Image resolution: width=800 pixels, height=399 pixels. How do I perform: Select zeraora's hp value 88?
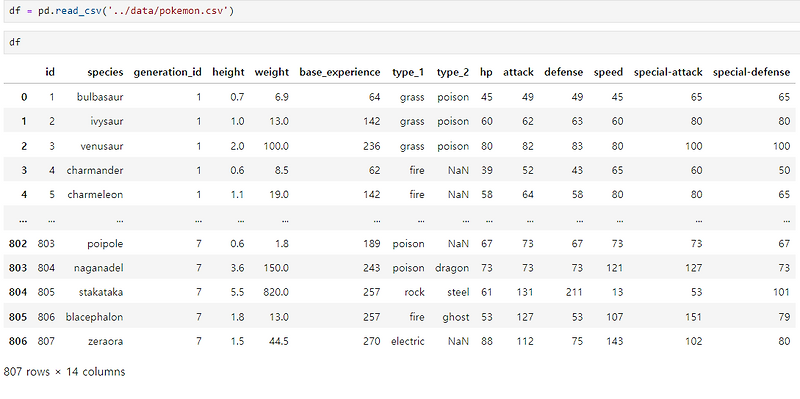tap(487, 341)
